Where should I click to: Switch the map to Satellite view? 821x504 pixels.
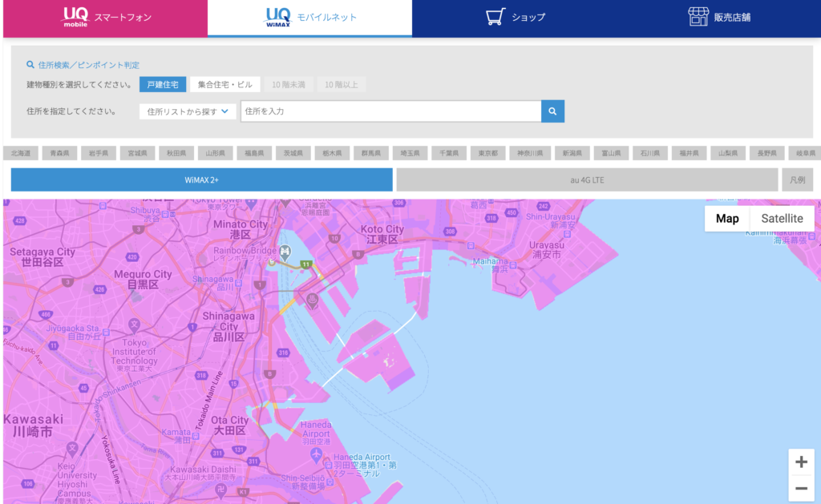click(x=782, y=218)
